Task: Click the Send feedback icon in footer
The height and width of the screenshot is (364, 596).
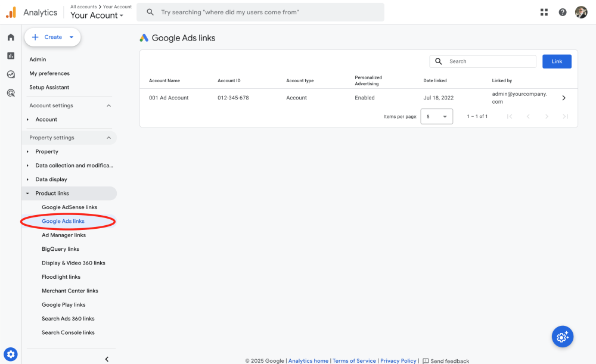Action: [426, 361]
